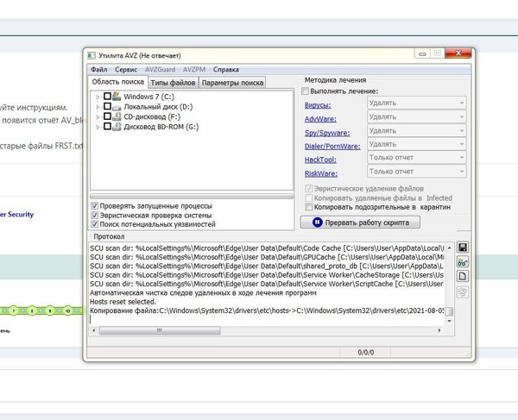Open the Параметры поиска tab
Viewport: 518px width, 420px height.
[x=232, y=82]
